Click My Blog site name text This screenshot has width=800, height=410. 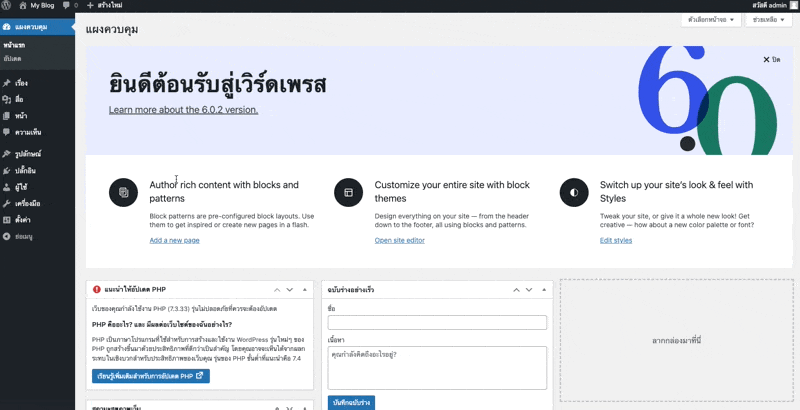click(42, 6)
